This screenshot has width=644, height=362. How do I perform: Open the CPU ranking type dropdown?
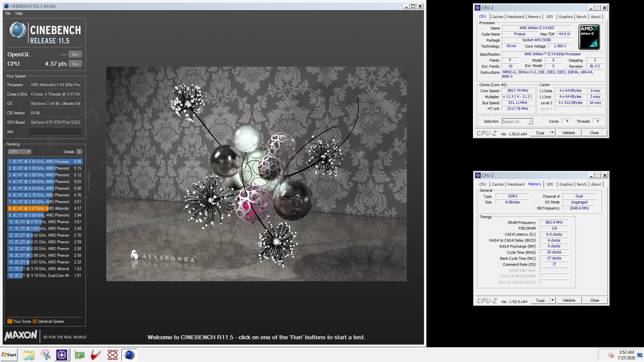pos(19,152)
